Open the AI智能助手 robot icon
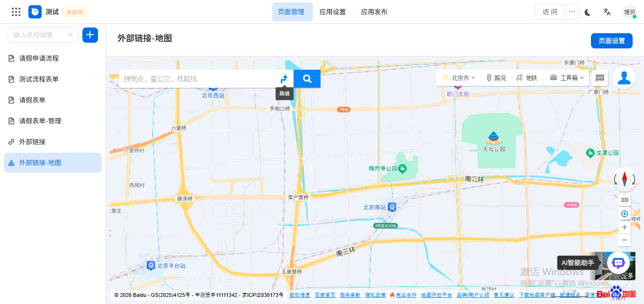Viewport: 644px width, 304px height. point(618,262)
